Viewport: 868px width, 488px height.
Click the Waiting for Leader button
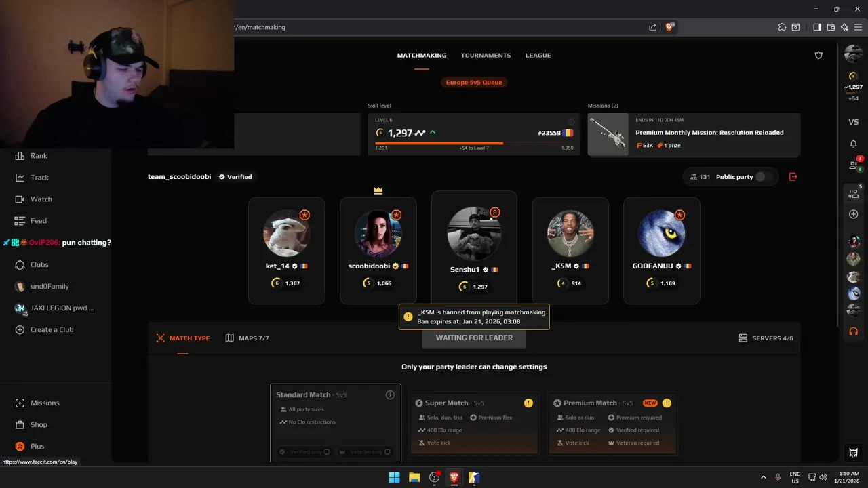tap(474, 338)
